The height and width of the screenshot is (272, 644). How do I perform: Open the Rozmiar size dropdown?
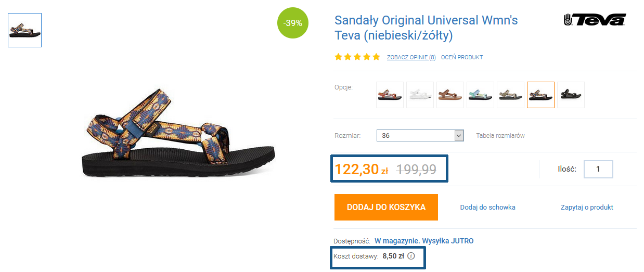[x=420, y=136]
